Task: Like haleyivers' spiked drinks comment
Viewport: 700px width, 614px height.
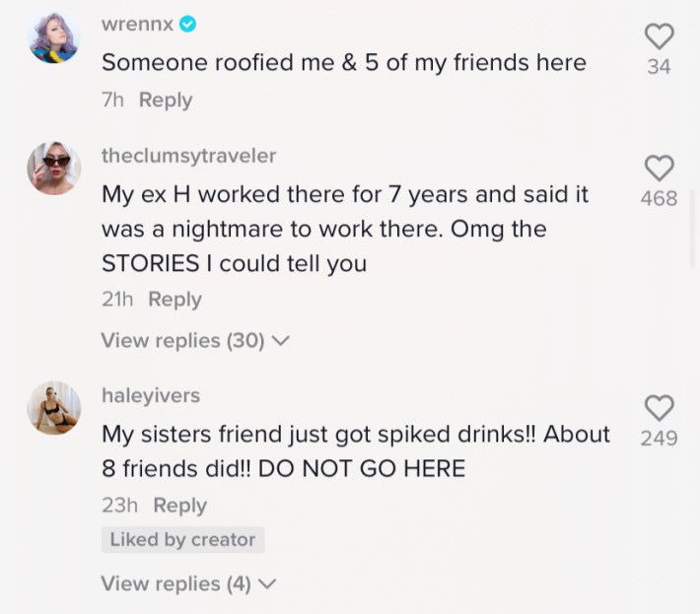Action: pyautogui.click(x=659, y=407)
